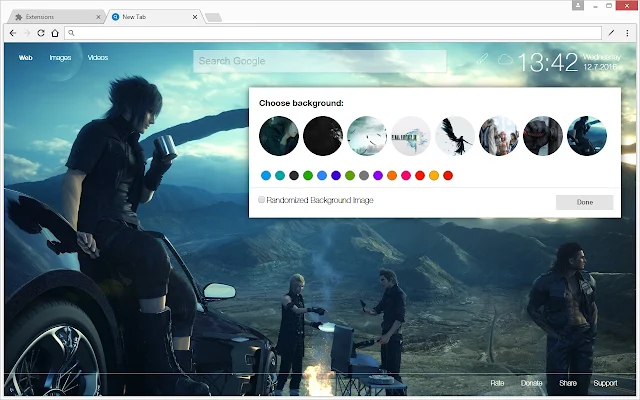Click the user profile icon in the title bar
This screenshot has height=400, width=640.
(578, 5)
